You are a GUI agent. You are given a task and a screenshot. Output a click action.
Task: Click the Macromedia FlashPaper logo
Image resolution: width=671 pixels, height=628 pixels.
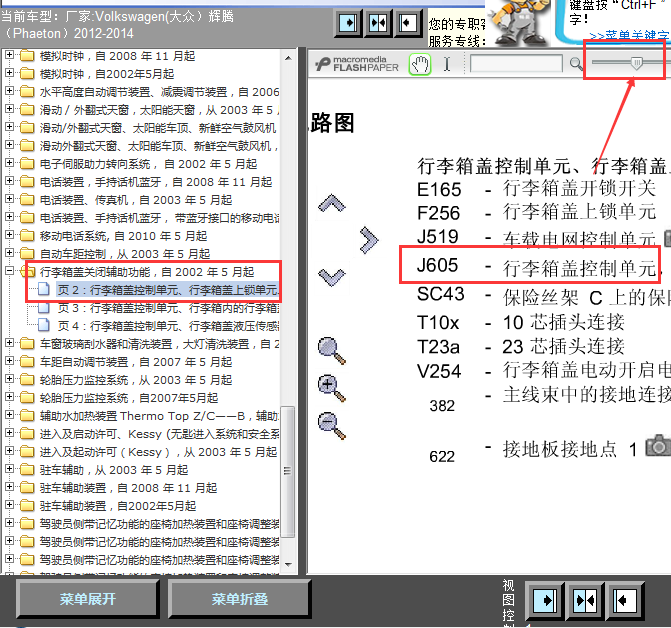357,64
